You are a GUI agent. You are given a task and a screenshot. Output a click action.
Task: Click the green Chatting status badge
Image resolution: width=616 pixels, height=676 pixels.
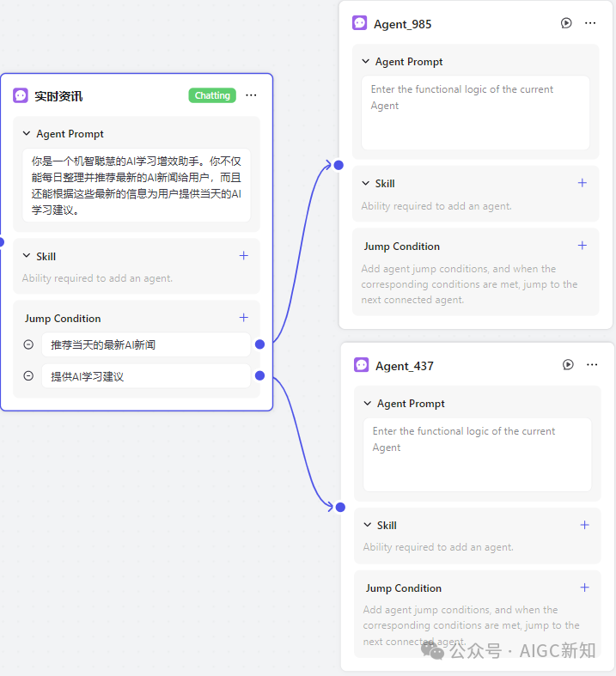coord(212,95)
